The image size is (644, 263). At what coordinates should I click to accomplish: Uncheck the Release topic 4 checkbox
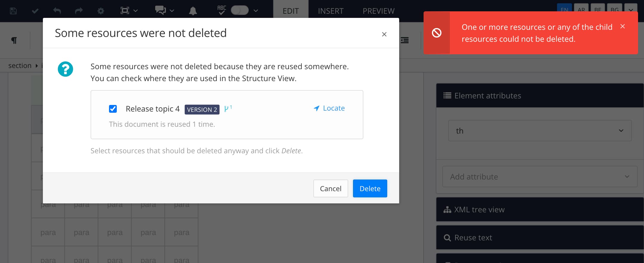click(113, 109)
